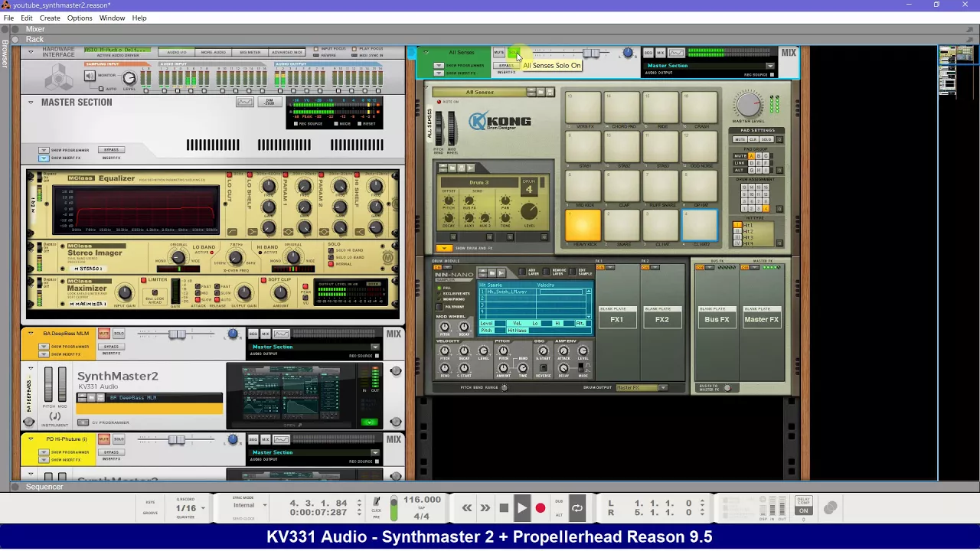Trigger Kong pad 6 Clap
The height and width of the screenshot is (551, 980).
pos(622,186)
